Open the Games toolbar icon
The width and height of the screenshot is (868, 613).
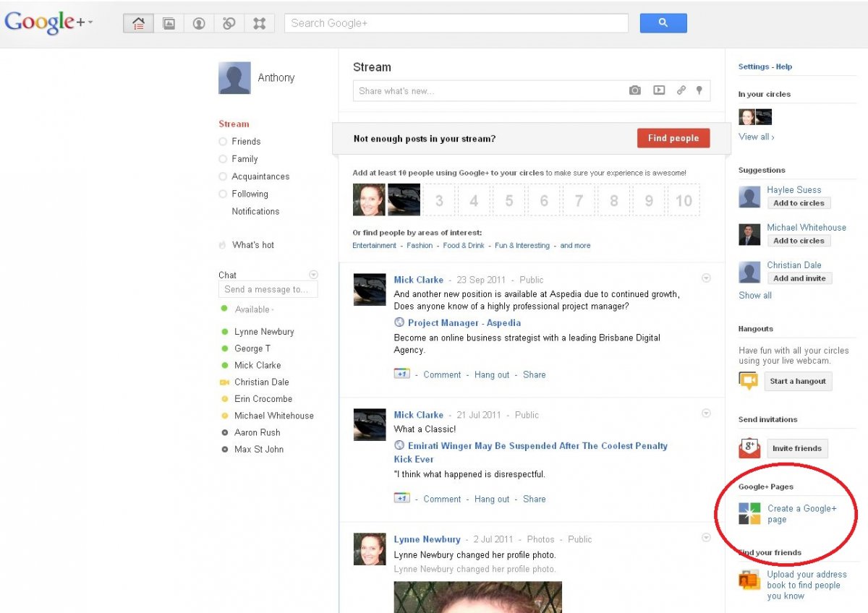pos(259,23)
